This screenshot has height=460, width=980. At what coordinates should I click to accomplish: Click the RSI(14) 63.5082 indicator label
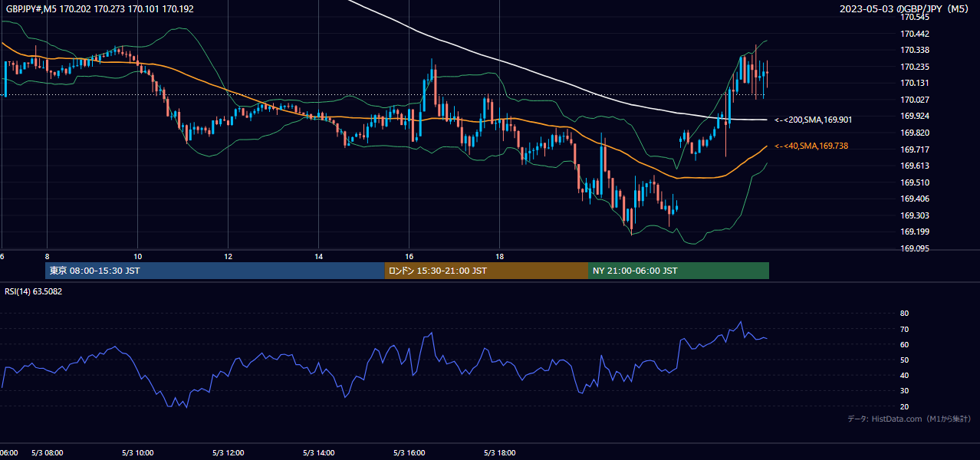pyautogui.click(x=33, y=291)
